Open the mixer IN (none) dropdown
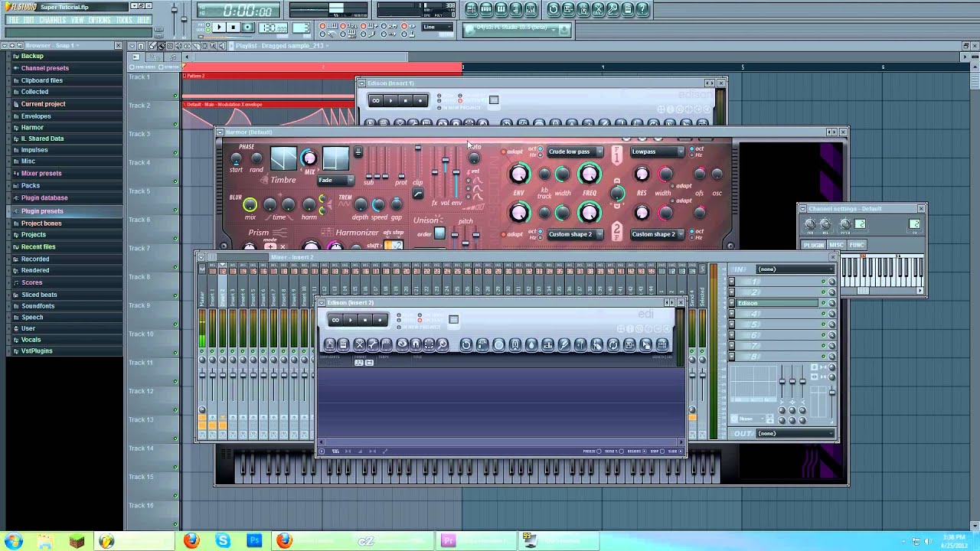 (795, 269)
